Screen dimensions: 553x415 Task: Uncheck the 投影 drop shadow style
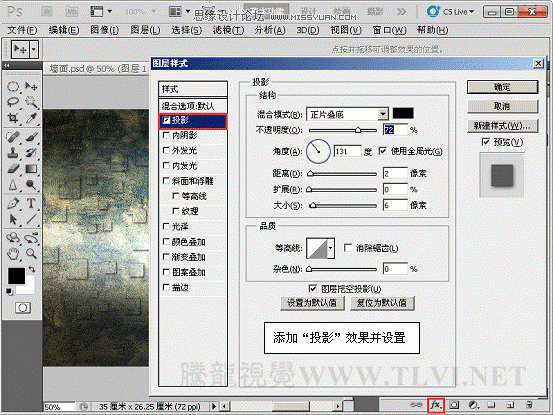pyautogui.click(x=166, y=121)
